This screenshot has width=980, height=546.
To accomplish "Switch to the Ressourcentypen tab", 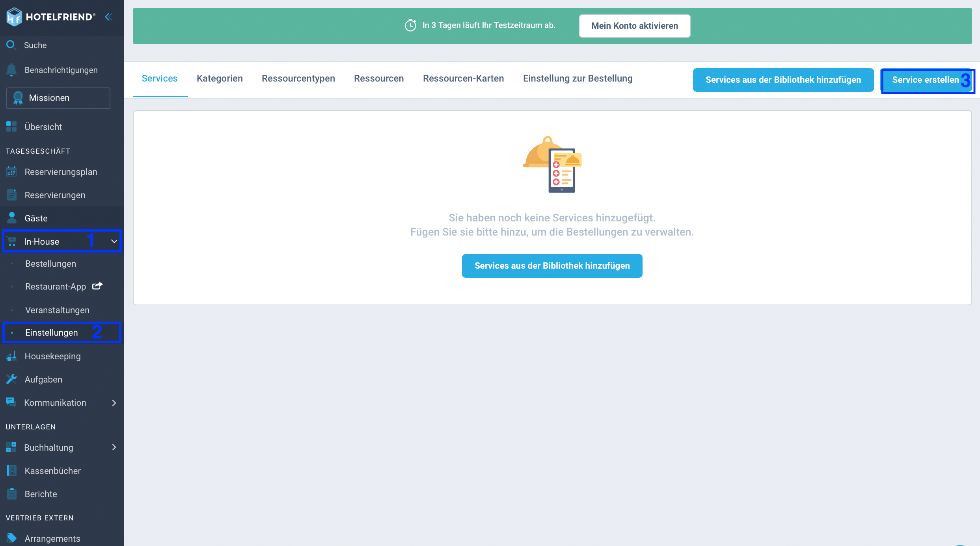I will pos(298,78).
